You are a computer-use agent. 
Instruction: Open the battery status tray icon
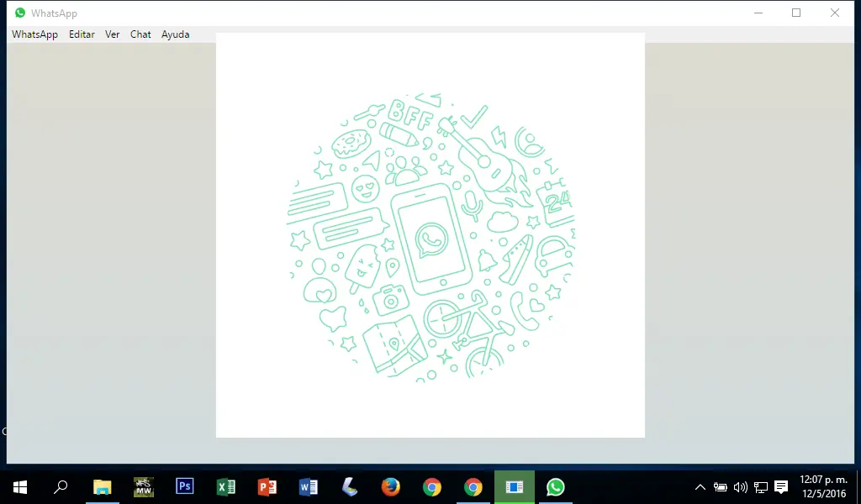[720, 487]
